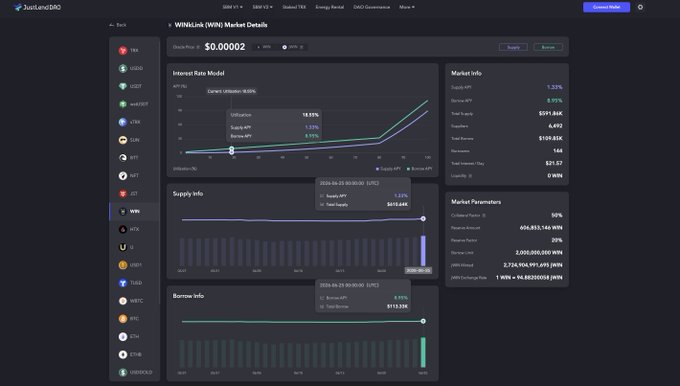Click the Interest Rate Model heading

[198, 73]
